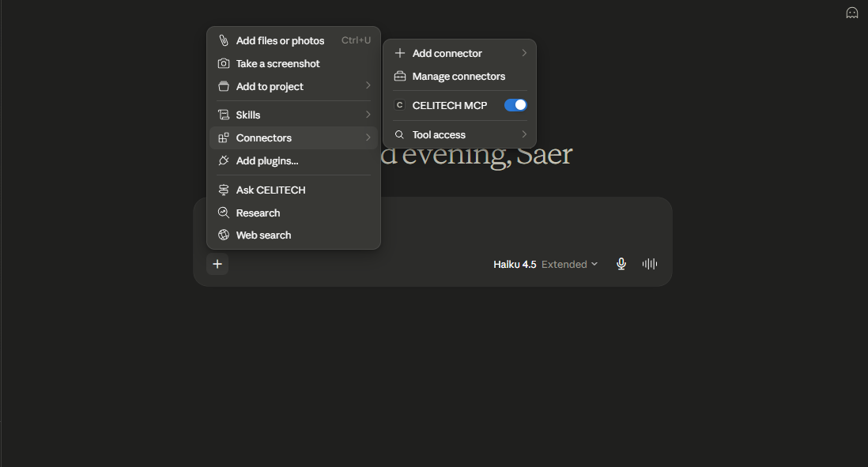This screenshot has width=868, height=467.
Task: Toggle the CELITECH MCP connector switch
Action: point(515,105)
